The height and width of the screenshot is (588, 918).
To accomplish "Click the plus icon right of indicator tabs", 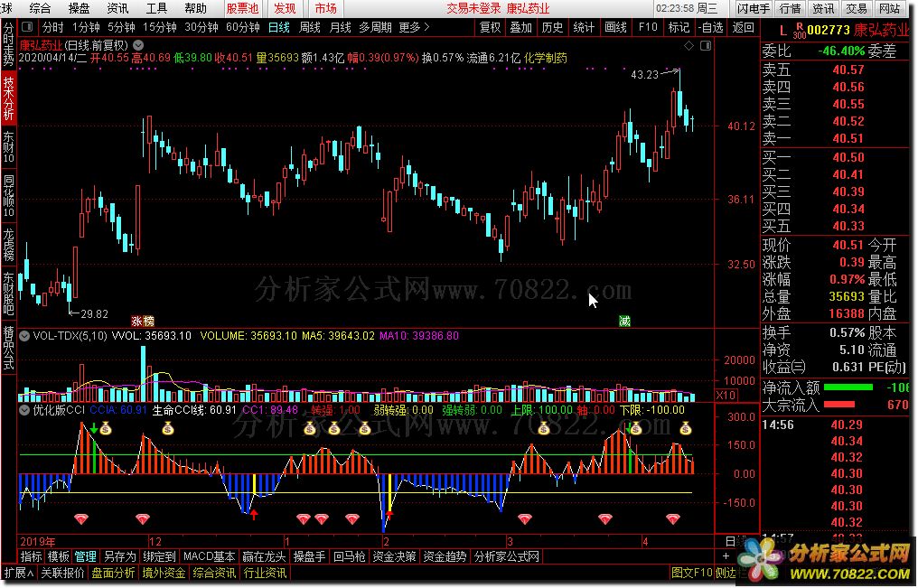I will pyautogui.click(x=726, y=556).
